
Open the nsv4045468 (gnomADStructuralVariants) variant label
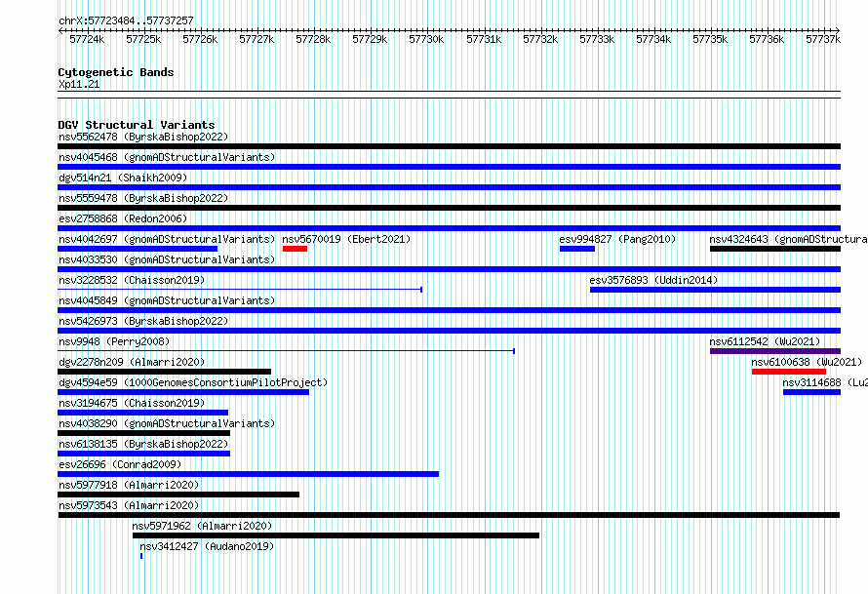point(167,157)
